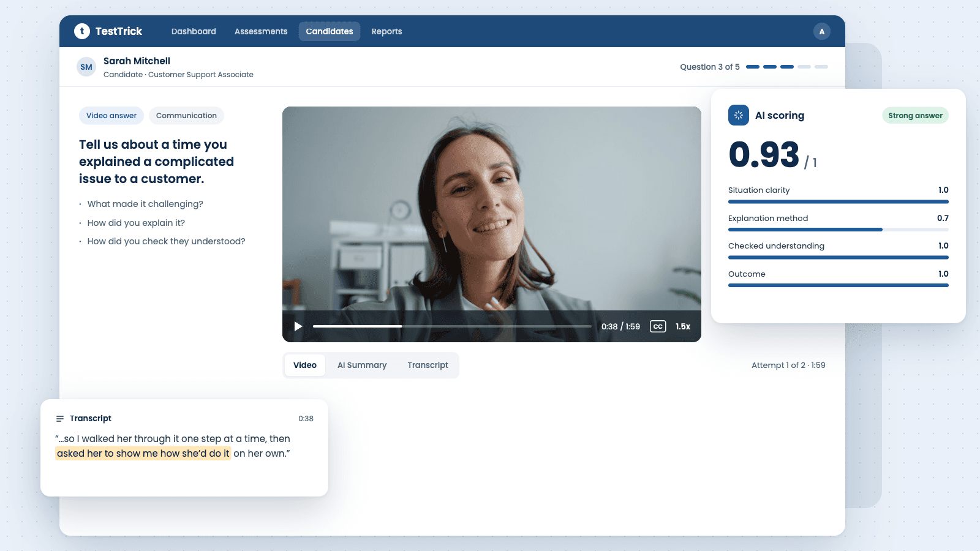Toggle closed captions CC button
The width and height of the screenshot is (980, 551).
click(x=658, y=326)
